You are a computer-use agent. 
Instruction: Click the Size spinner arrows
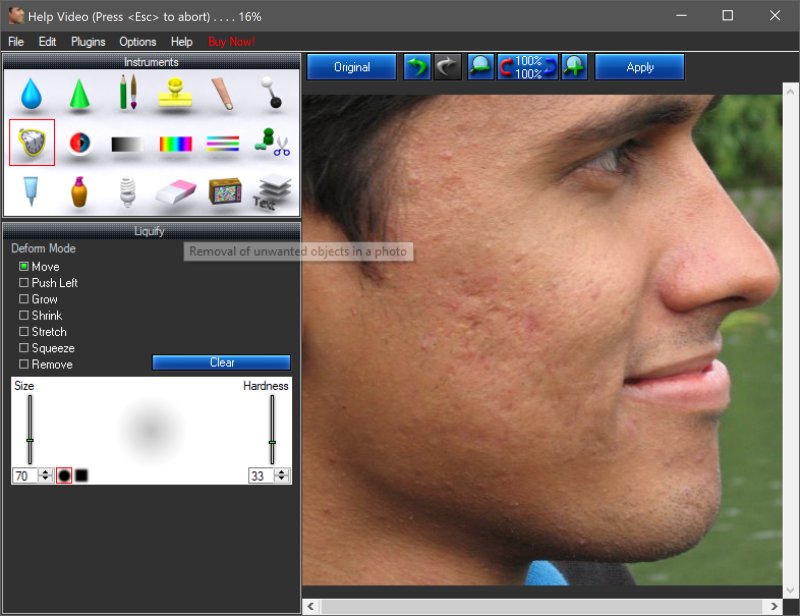click(x=46, y=476)
